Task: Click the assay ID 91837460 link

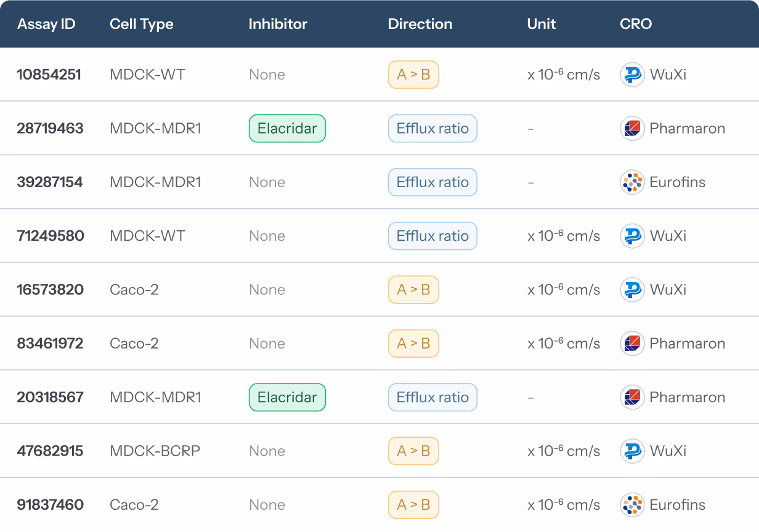Action: [51, 505]
